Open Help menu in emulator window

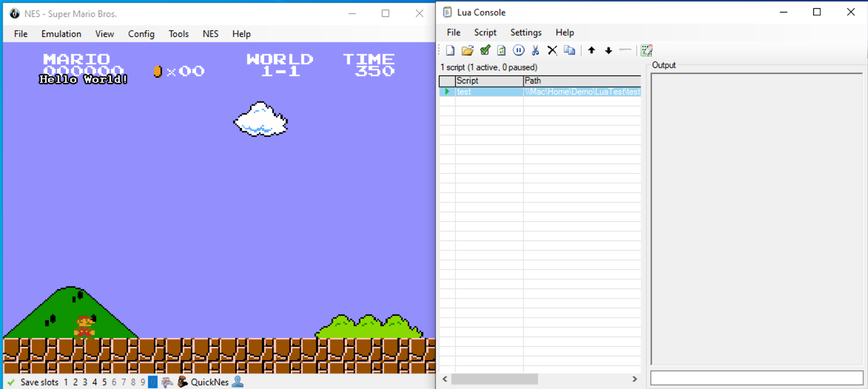click(x=241, y=34)
